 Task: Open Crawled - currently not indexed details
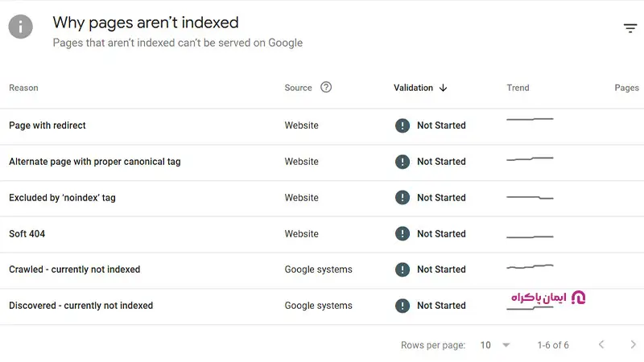pyautogui.click(x=74, y=269)
